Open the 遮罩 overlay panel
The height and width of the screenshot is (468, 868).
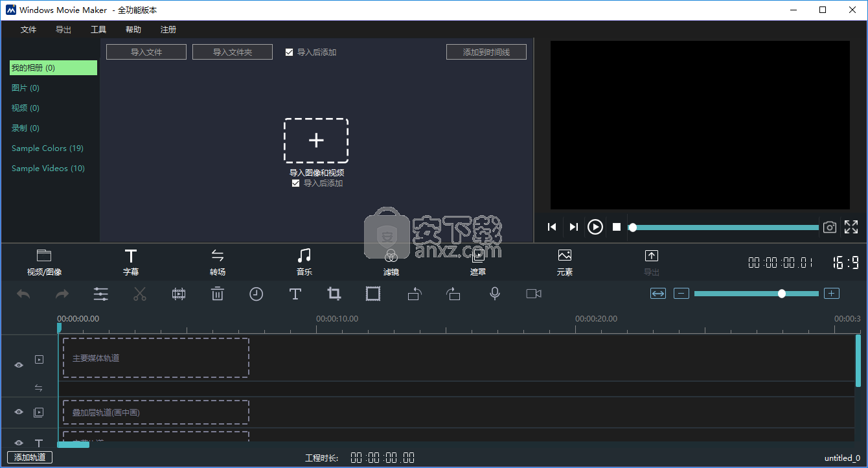coord(478,263)
